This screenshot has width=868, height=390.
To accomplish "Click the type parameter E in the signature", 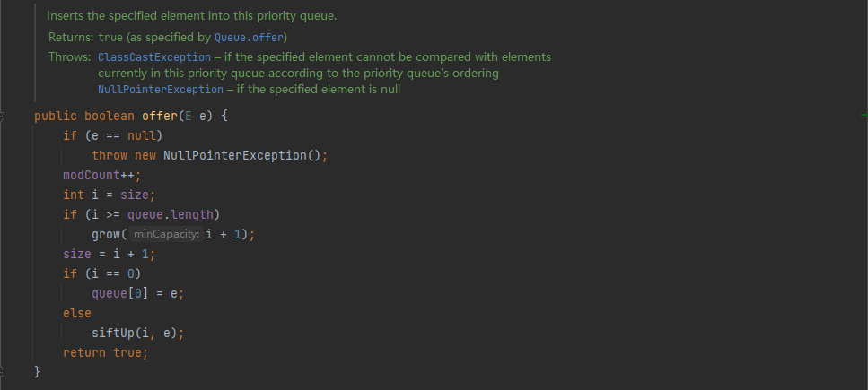I will [x=188, y=117].
